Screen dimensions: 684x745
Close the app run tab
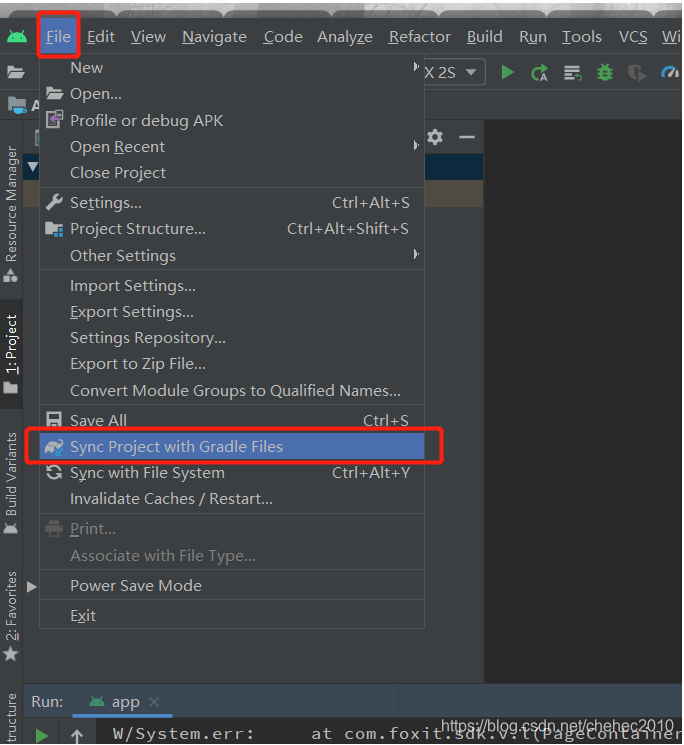[154, 702]
